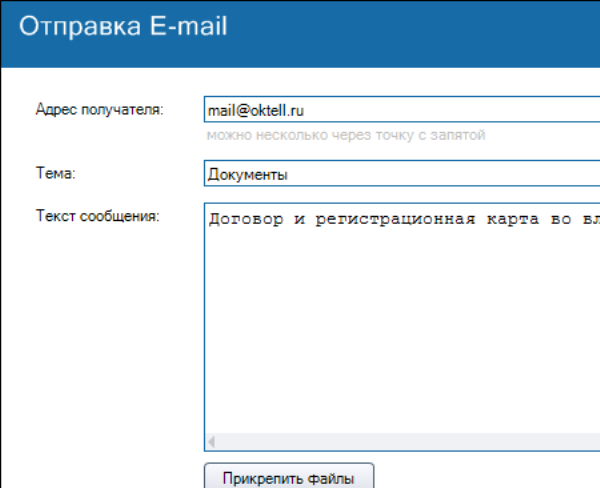Select the Тема field containing Документы

pyautogui.click(x=400, y=174)
